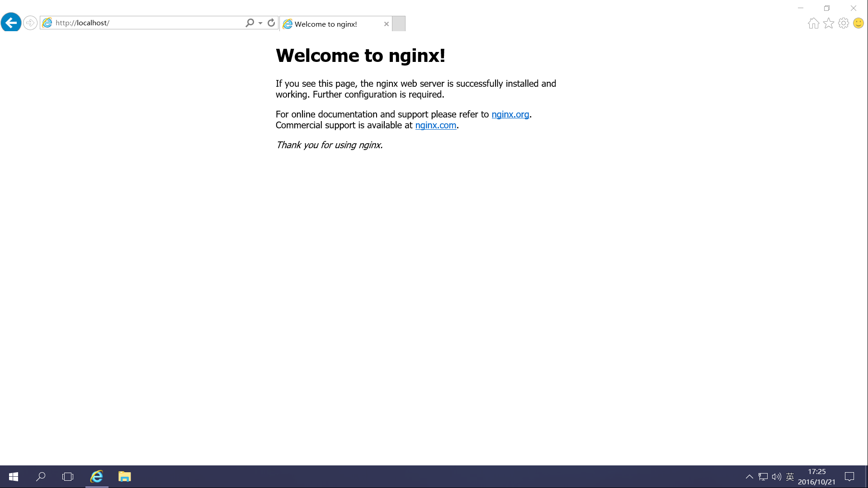Image resolution: width=868 pixels, height=488 pixels.
Task: Expand task view taskbar button
Action: click(x=68, y=476)
